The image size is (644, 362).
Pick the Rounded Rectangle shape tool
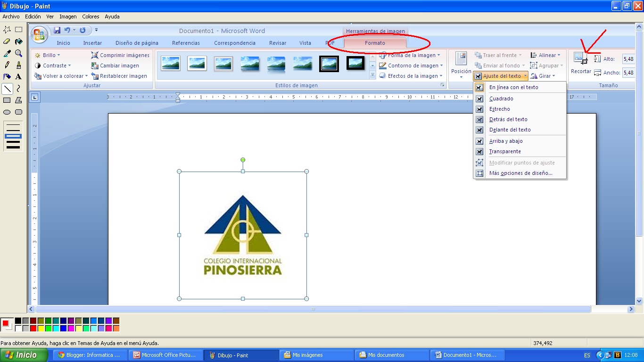tap(19, 112)
